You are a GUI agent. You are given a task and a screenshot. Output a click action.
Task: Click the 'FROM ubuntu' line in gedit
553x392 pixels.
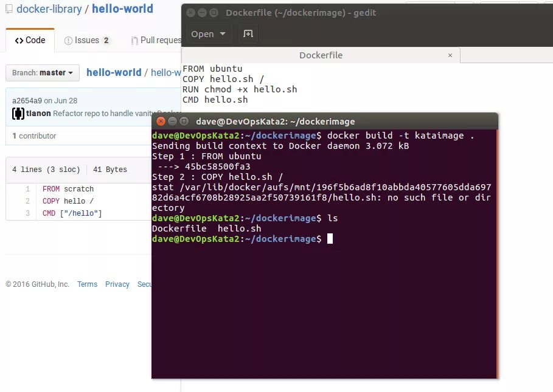212,69
